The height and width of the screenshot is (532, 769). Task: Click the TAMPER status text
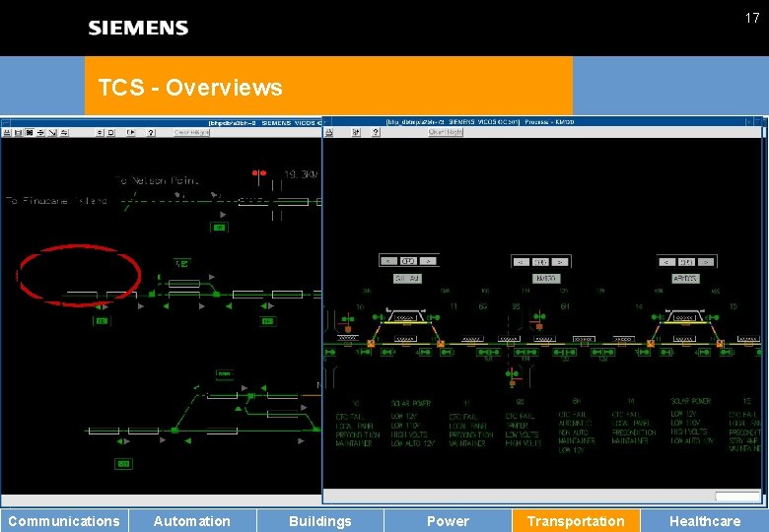click(517, 426)
